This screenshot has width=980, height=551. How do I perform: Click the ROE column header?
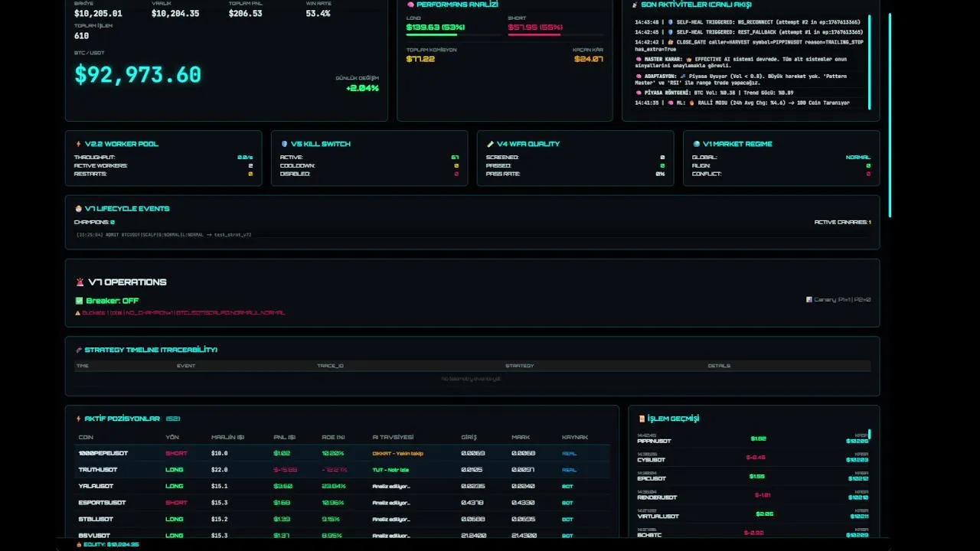point(333,437)
